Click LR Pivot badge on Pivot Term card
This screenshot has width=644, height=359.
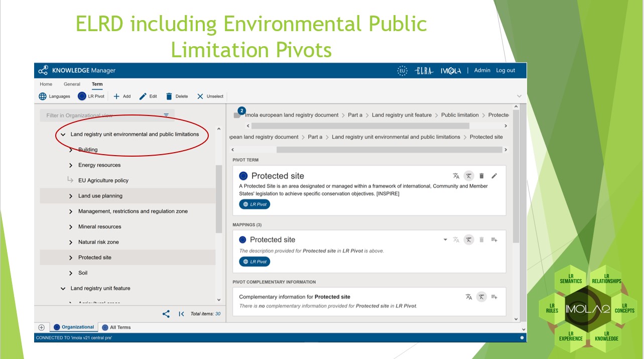(254, 204)
